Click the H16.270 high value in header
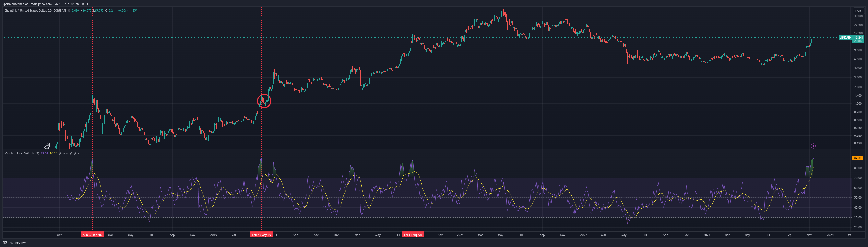The width and height of the screenshot is (868, 247). 86,10
